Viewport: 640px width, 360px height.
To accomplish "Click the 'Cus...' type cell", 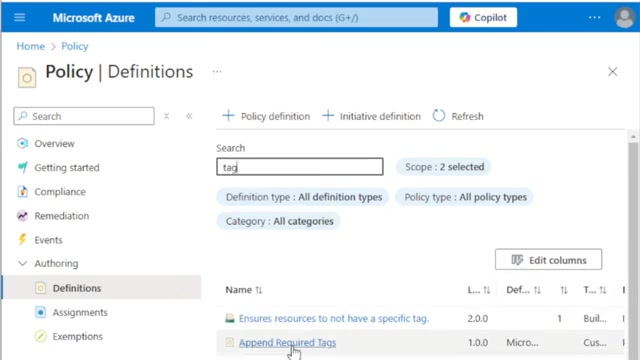I will point(595,342).
